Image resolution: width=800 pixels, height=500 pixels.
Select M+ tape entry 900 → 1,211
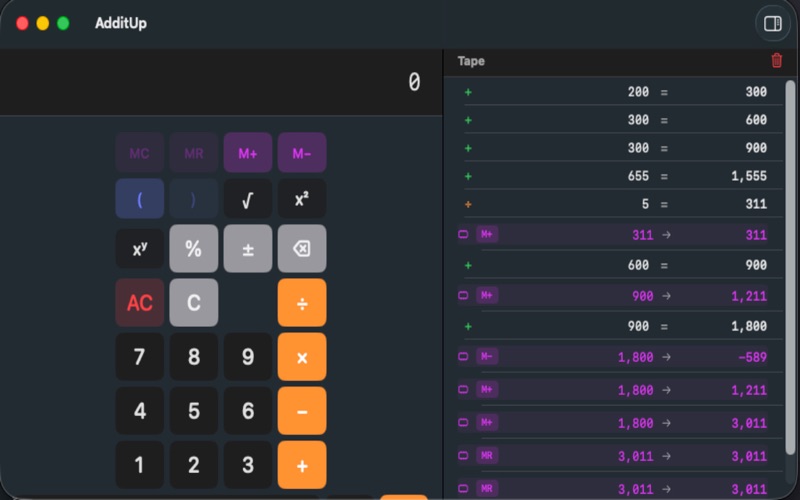pyautogui.click(x=614, y=296)
